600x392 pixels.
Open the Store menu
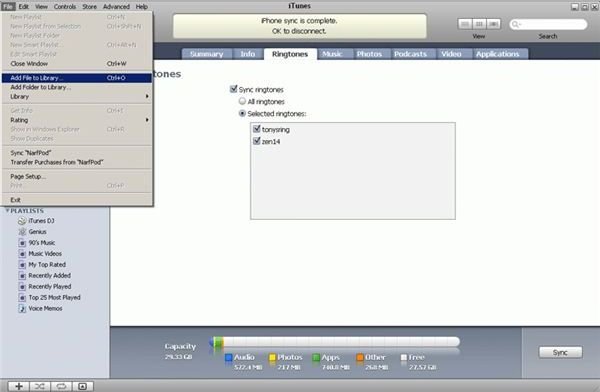90,7
